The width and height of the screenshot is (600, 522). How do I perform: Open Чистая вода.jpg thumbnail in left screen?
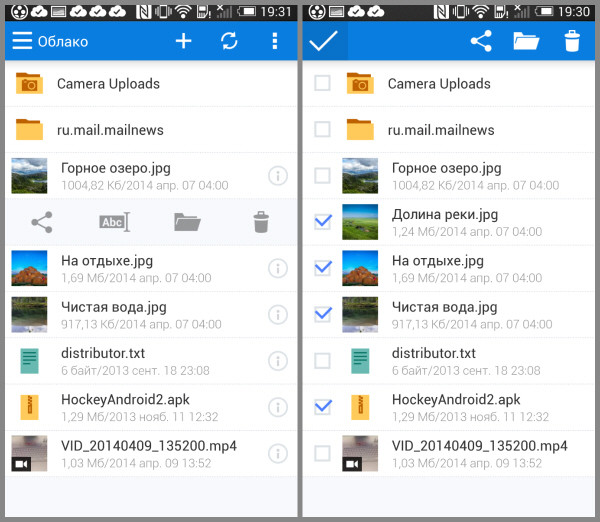tap(29, 315)
